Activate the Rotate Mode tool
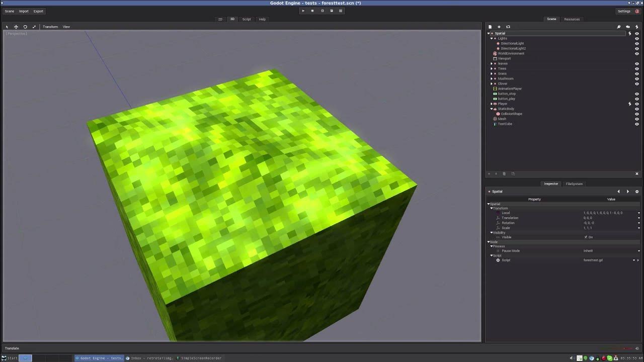Image resolution: width=644 pixels, height=362 pixels. [25, 27]
